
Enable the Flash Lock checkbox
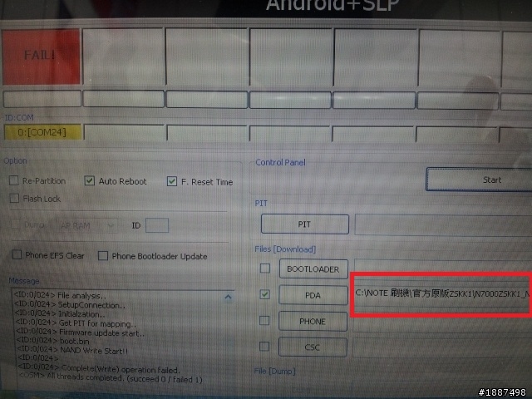click(14, 198)
